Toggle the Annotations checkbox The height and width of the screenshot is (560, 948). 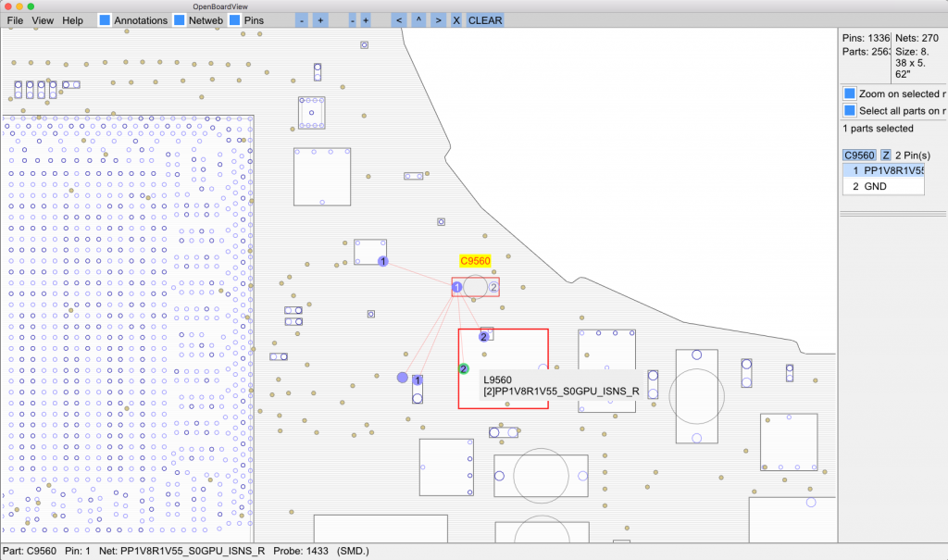pyautogui.click(x=105, y=20)
